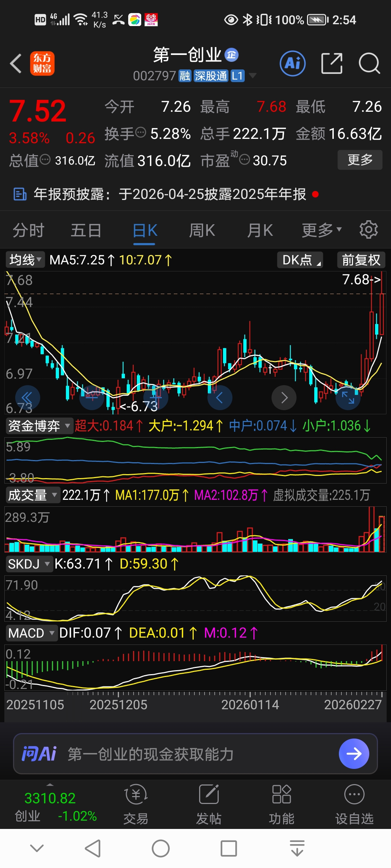This screenshot has height=868, width=391.
Task: Open stock switcher dropdown triangle
Action: 252,76
